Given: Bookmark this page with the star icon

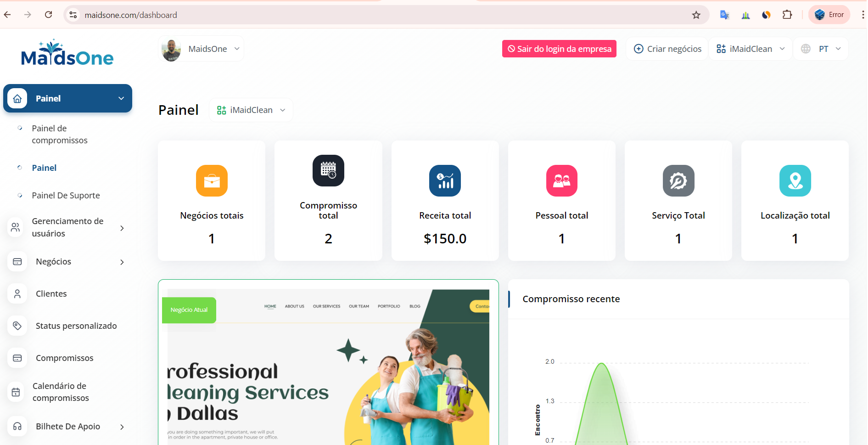Looking at the screenshot, I should click(x=696, y=15).
